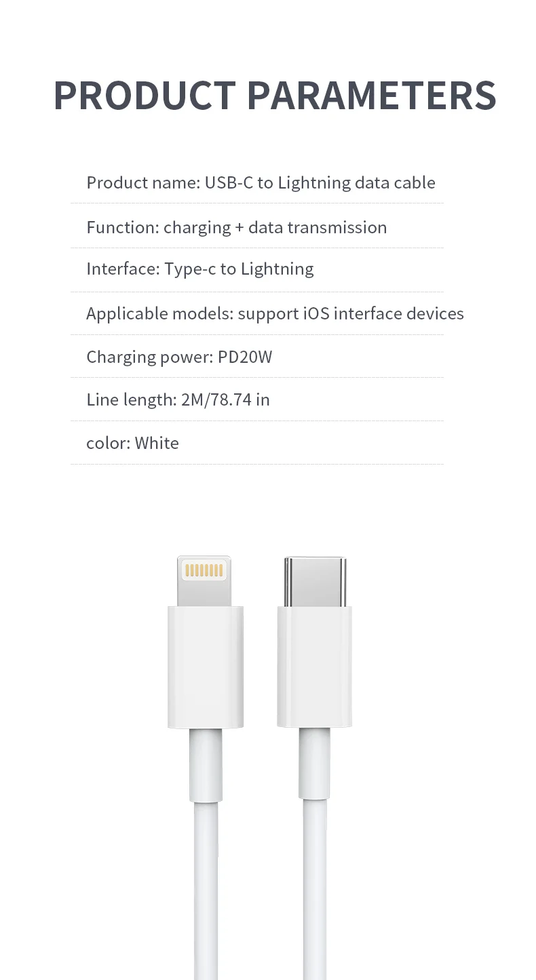
Task: Click the PD20W value
Action: coord(245,357)
